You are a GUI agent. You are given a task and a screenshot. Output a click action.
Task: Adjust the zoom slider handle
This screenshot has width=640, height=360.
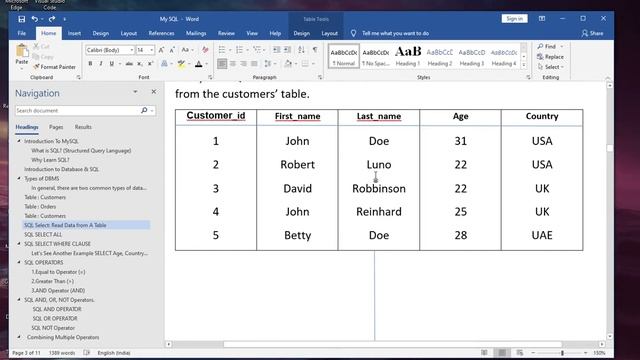[x=562, y=353]
